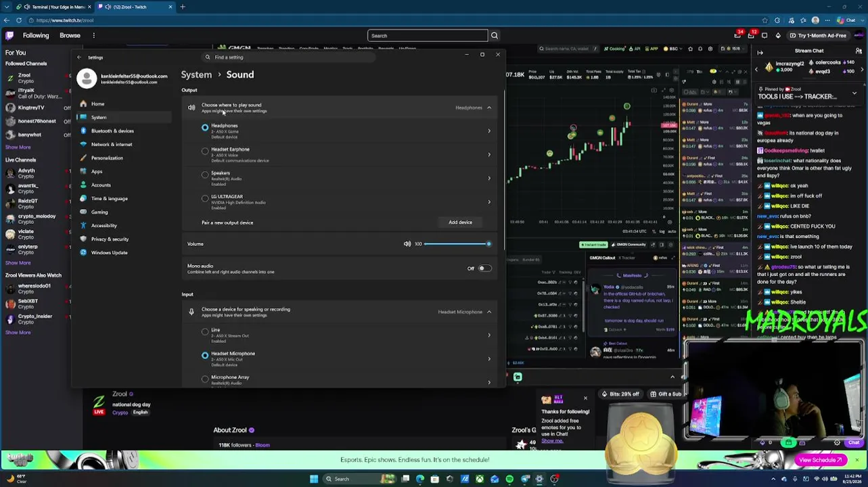Dismiss the Thanks for following popup
The width and height of the screenshot is (868, 487).
pos(585,398)
